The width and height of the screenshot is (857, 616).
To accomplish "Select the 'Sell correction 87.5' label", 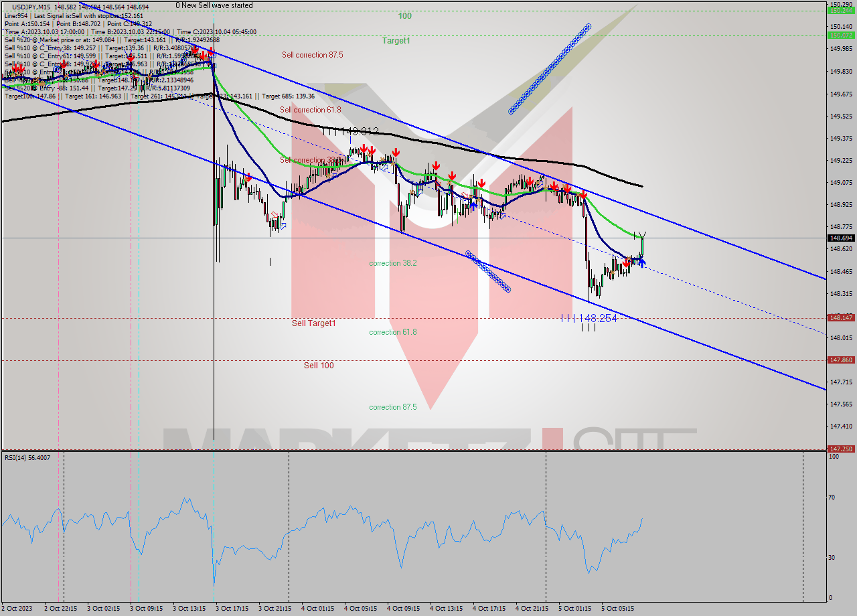I will 312,55.
